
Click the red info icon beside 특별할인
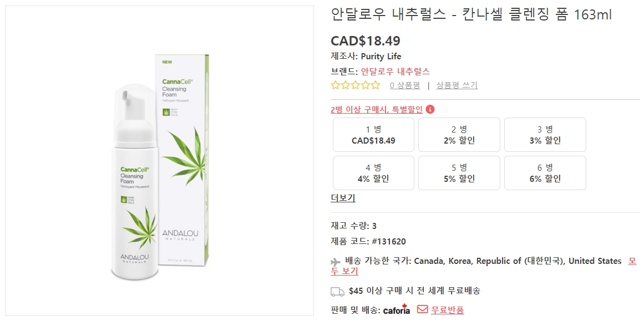click(430, 109)
